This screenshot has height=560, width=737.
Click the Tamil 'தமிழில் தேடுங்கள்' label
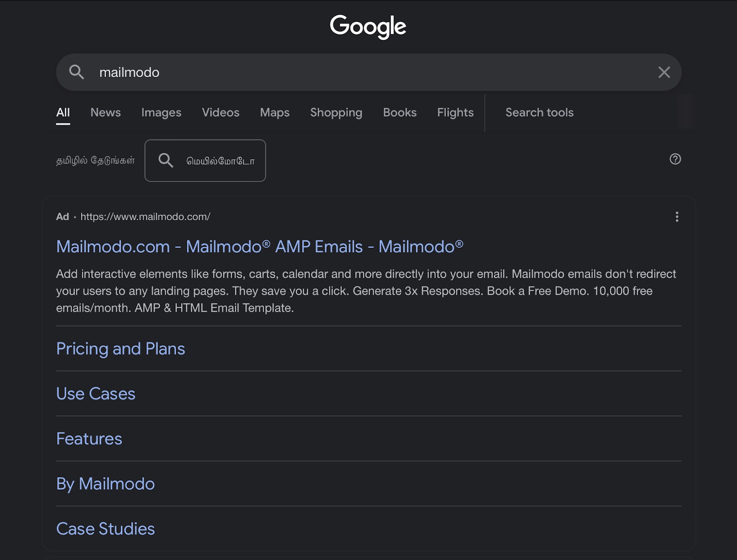pyautogui.click(x=95, y=160)
